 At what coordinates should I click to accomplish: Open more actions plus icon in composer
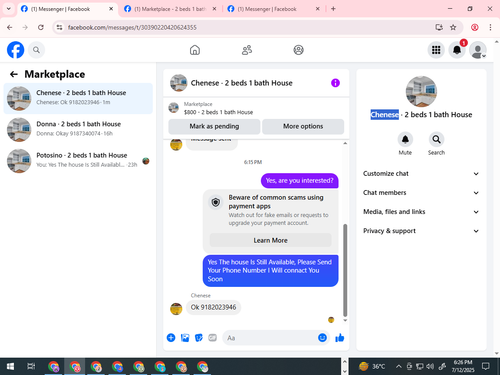[x=171, y=338]
